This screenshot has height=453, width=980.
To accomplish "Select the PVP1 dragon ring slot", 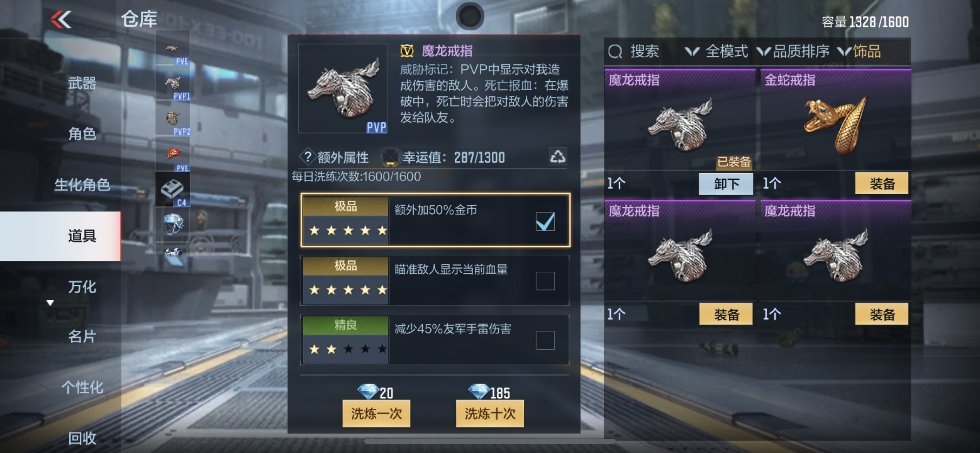I will click(x=173, y=84).
